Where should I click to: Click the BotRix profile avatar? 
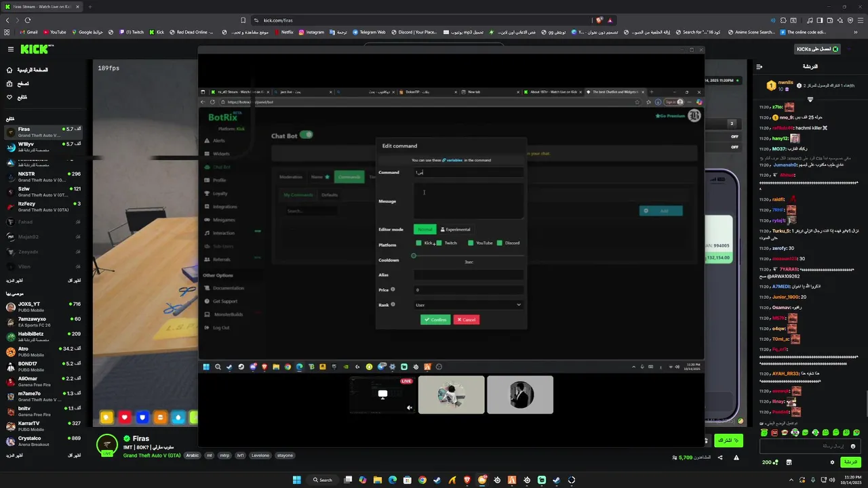click(694, 116)
